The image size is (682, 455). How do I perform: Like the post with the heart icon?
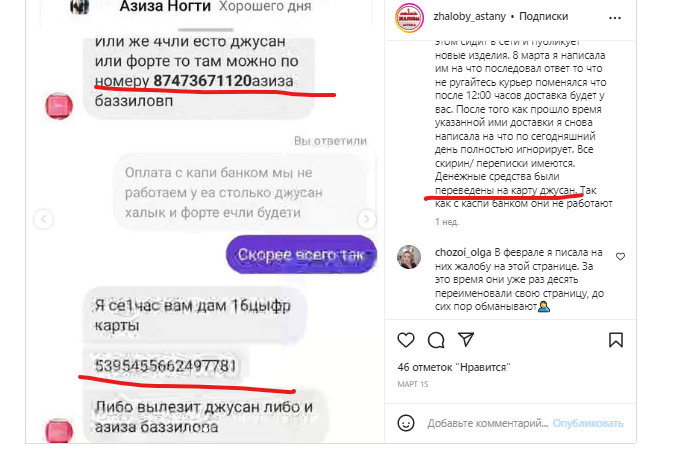click(406, 340)
